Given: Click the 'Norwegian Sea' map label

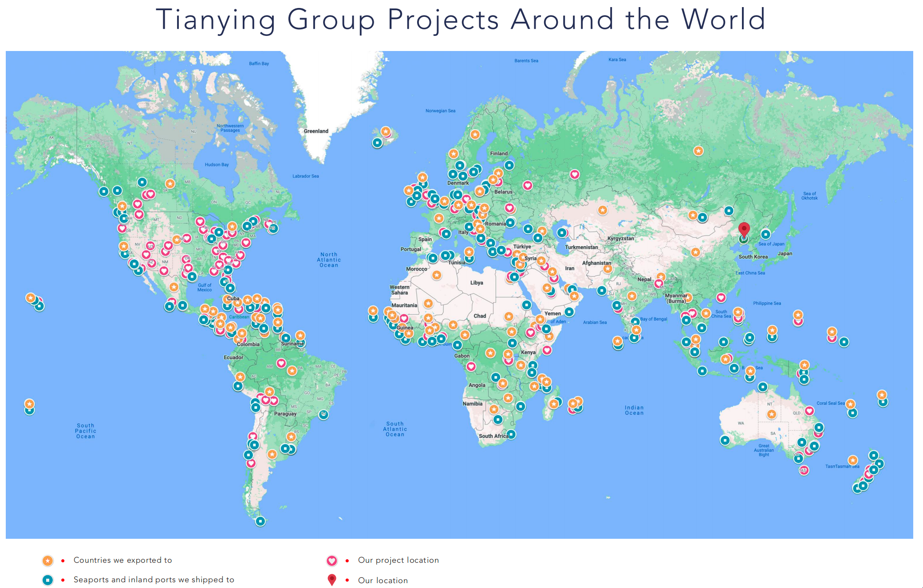Looking at the screenshot, I should click(x=440, y=111).
